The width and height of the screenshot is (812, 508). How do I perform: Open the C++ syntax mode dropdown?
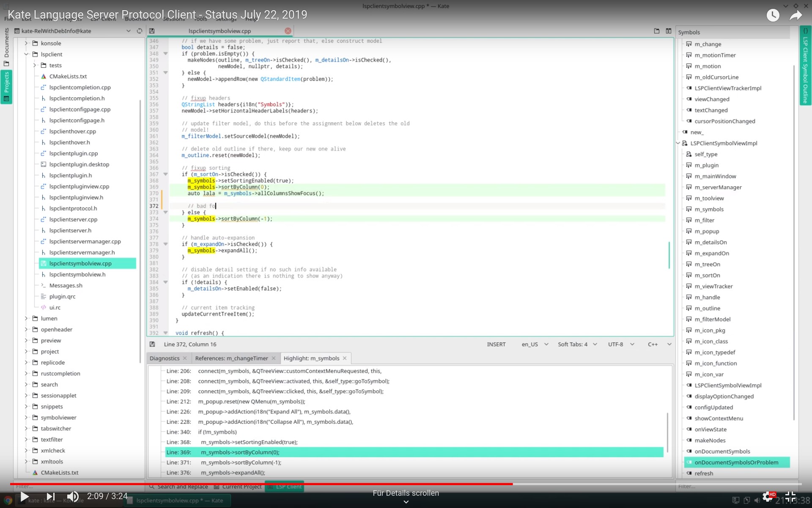(x=659, y=344)
